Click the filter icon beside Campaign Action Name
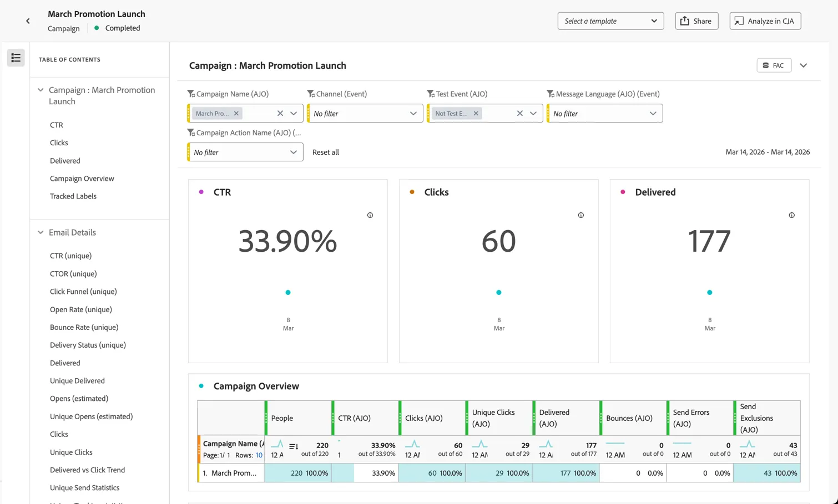The height and width of the screenshot is (504, 838). pos(191,133)
